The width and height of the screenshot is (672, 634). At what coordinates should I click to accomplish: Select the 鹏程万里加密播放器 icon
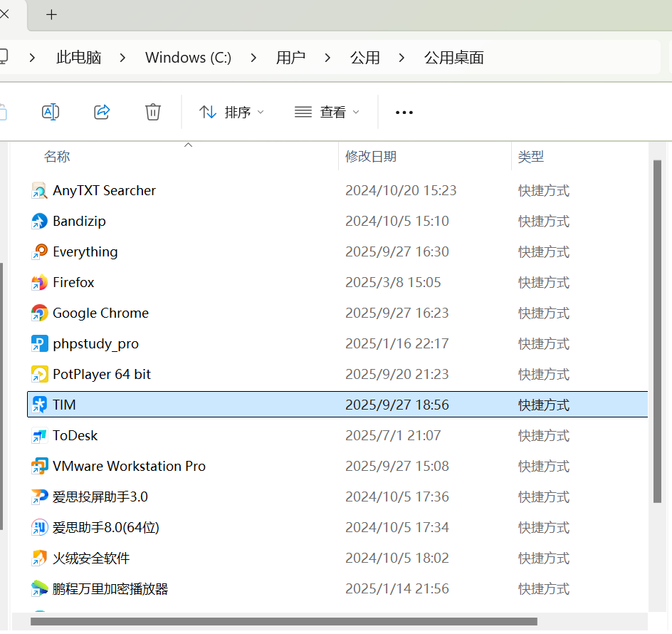tap(39, 589)
